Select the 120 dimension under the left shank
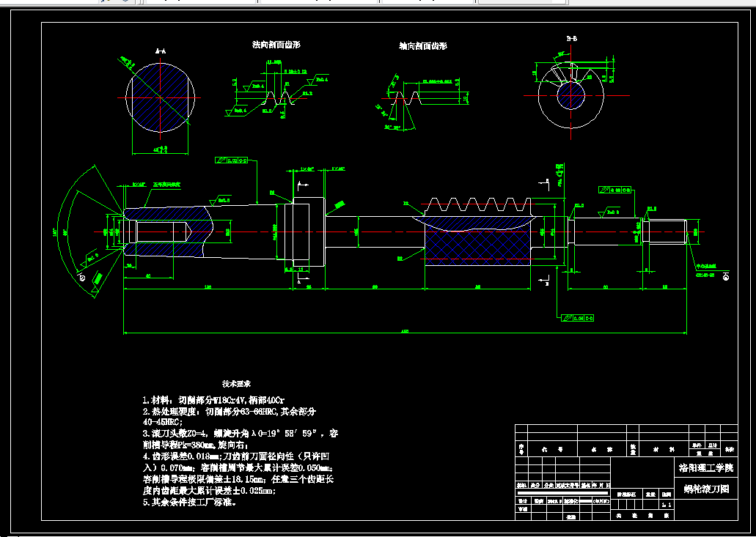The image size is (756, 537). (x=208, y=288)
